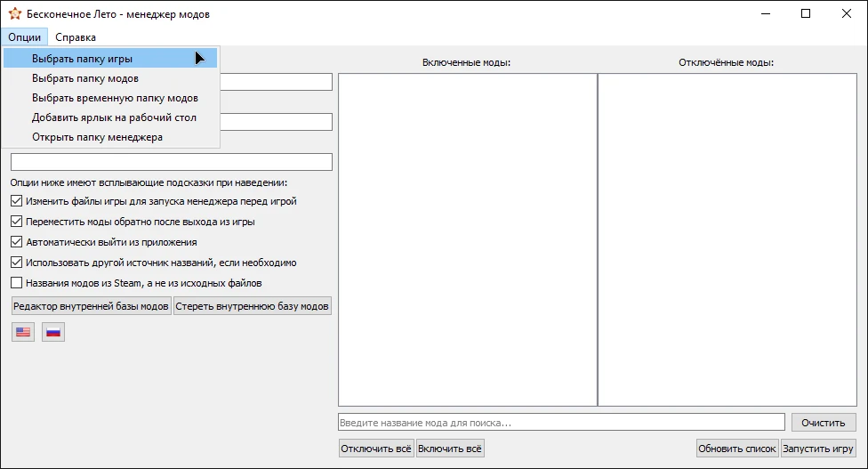Screen dimensions: 868x469
Task: Close the mod manager window
Action: tap(847, 14)
